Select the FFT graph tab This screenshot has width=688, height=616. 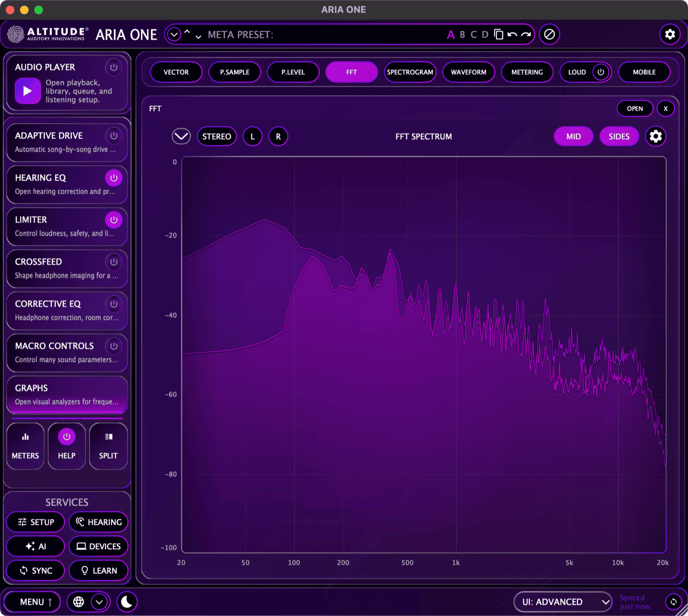coord(351,72)
